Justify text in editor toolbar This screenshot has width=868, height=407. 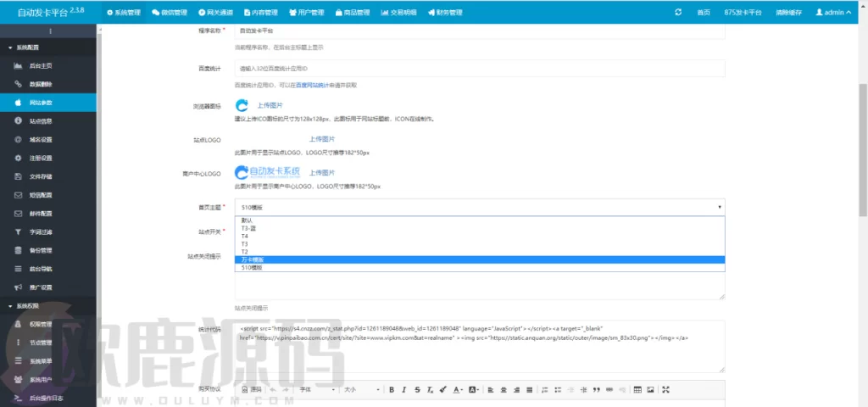point(529,390)
